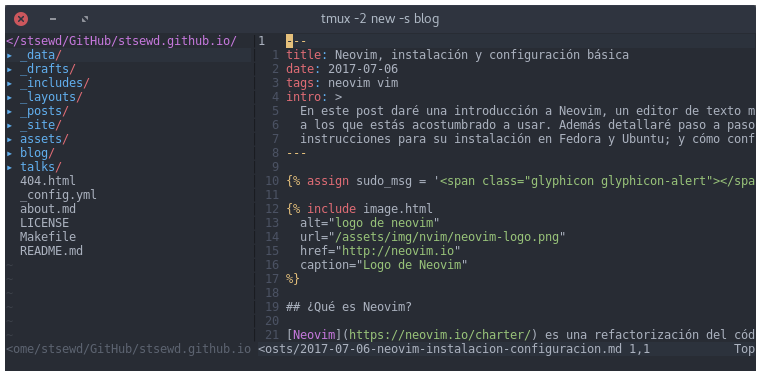Screen dimensions: 765x380
Task: Expand the _posts folder arrow
Action: coord(9,111)
